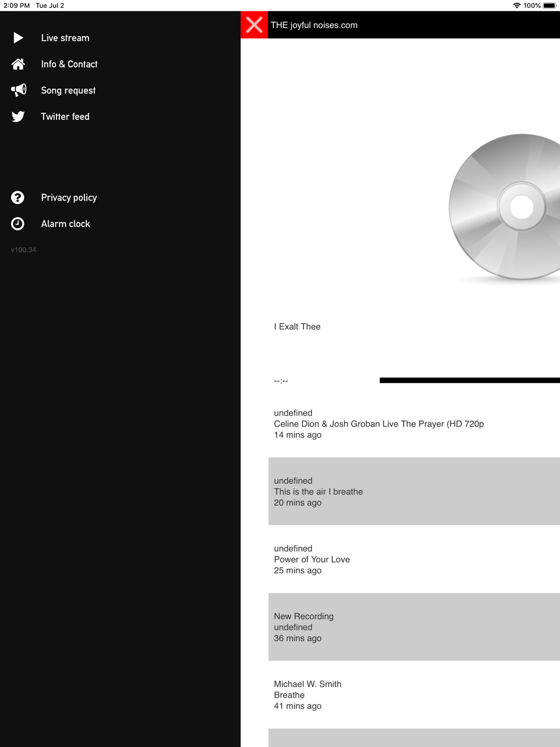Image resolution: width=560 pixels, height=747 pixels.
Task: Click the black playback progress bar
Action: (470, 380)
